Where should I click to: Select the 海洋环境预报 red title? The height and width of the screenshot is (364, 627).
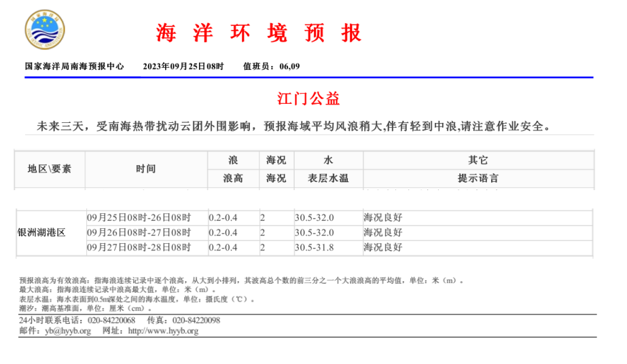click(x=259, y=33)
